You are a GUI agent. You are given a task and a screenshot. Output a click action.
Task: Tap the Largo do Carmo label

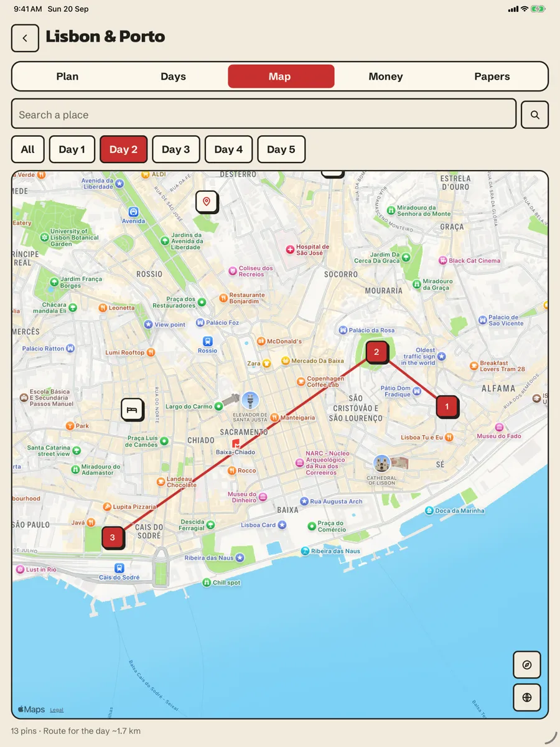click(189, 406)
